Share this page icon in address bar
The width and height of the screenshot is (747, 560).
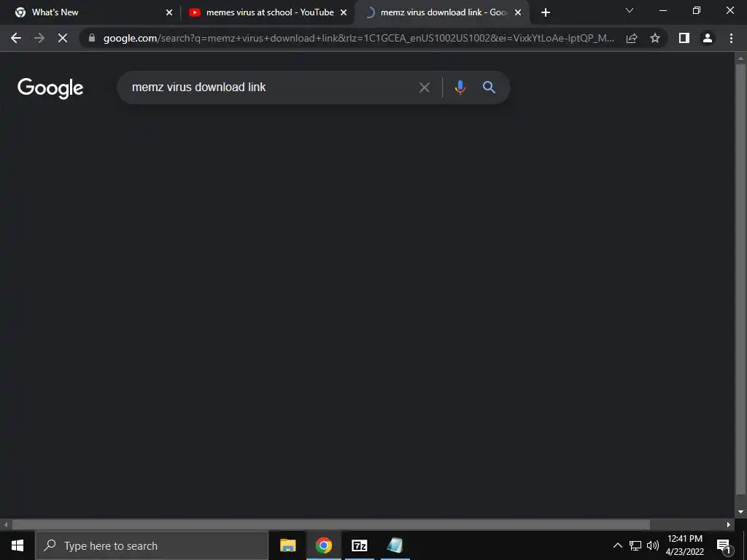coord(632,38)
